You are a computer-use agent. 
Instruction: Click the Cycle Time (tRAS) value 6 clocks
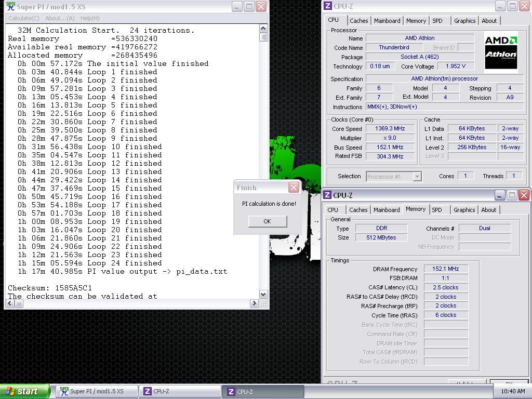[445, 315]
